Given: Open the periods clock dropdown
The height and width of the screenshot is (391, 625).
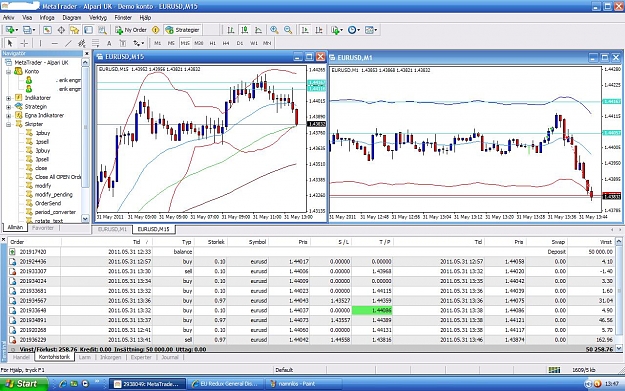Looking at the screenshot, I should pos(353,30).
